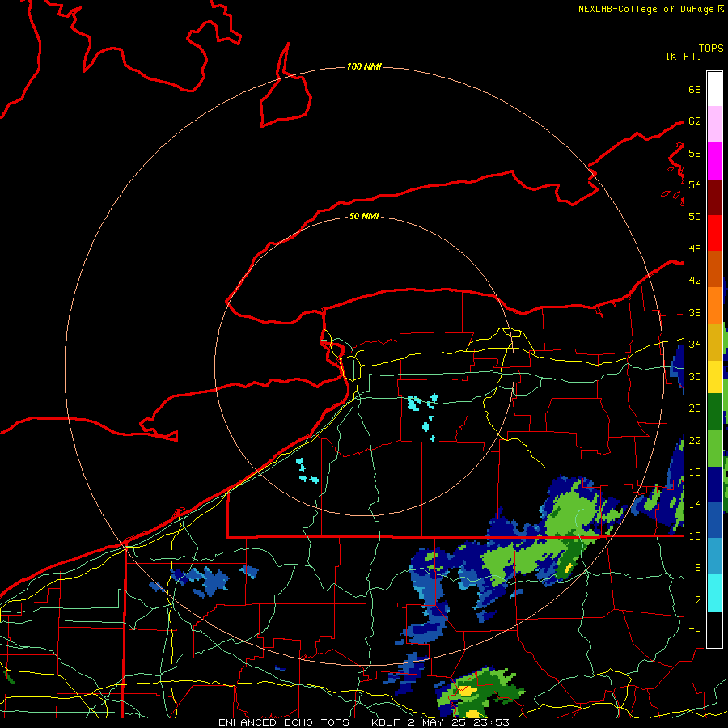The image size is (728, 728).
Task: Click the '38' legend value
Action: [695, 313]
